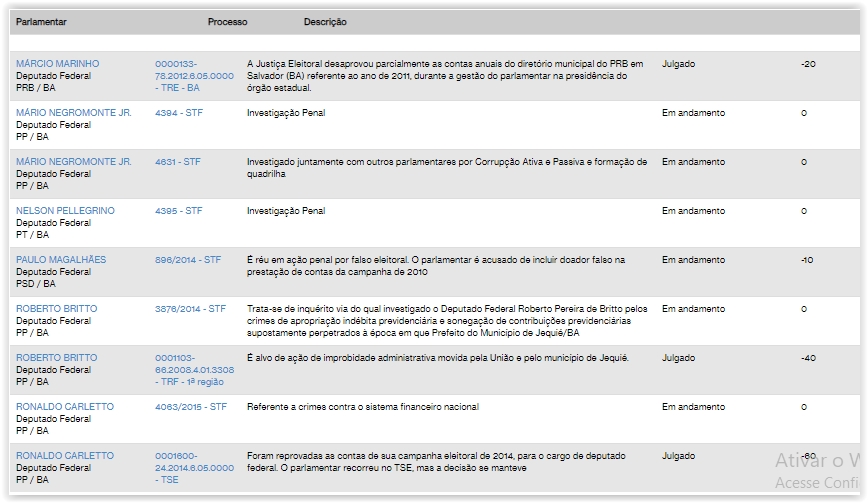Open NELSON PELLEGRINO profile link
The height and width of the screenshot is (503, 868).
[65, 211]
